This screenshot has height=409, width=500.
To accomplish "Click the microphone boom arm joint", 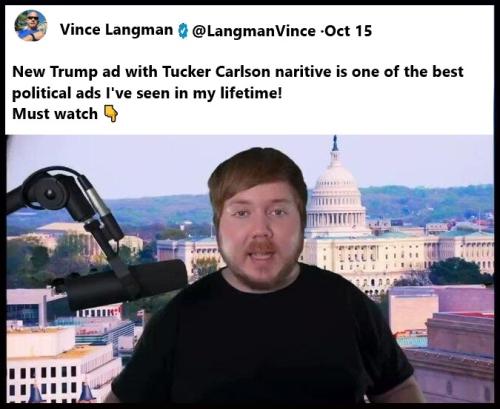I will [49, 192].
